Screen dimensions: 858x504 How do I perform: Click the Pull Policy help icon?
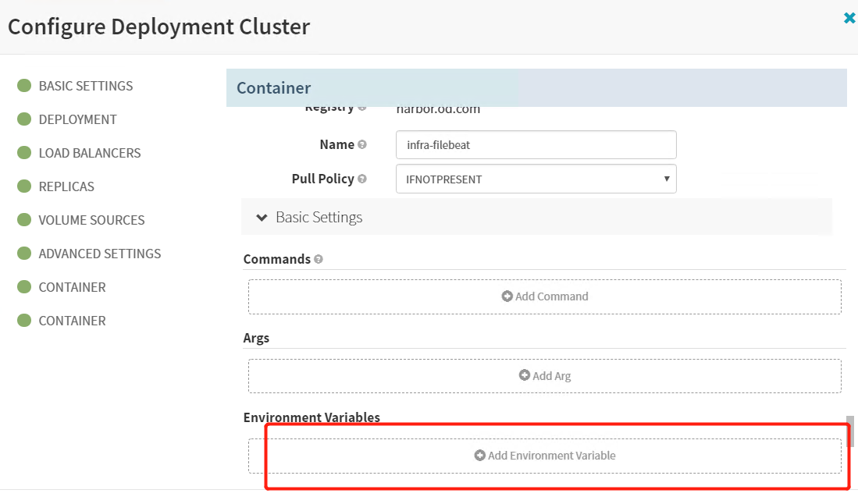361,179
